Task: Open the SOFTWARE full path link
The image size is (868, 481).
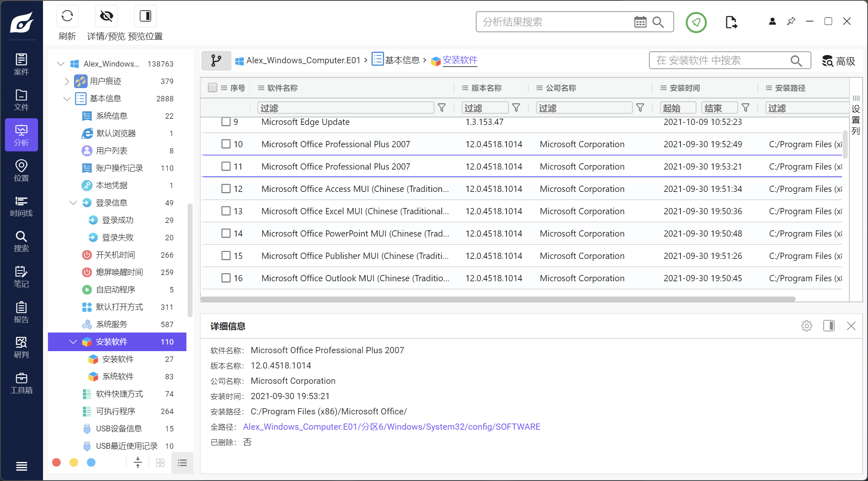Action: [x=391, y=427]
